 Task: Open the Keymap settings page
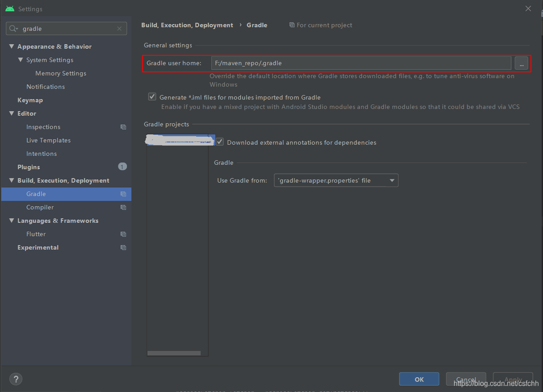click(30, 100)
